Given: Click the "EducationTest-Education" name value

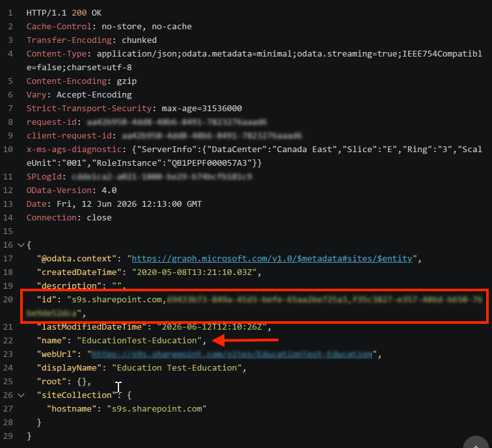Looking at the screenshot, I should [x=139, y=341].
